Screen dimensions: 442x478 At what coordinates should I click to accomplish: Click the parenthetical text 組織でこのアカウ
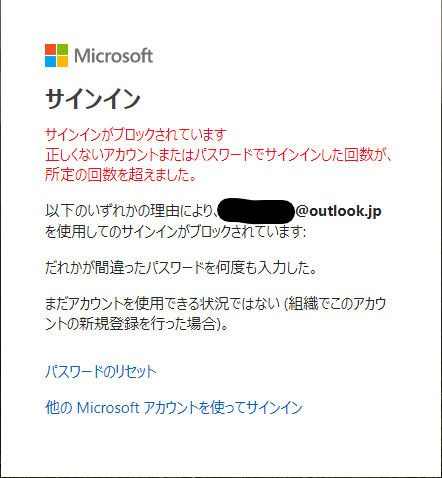[335, 303]
